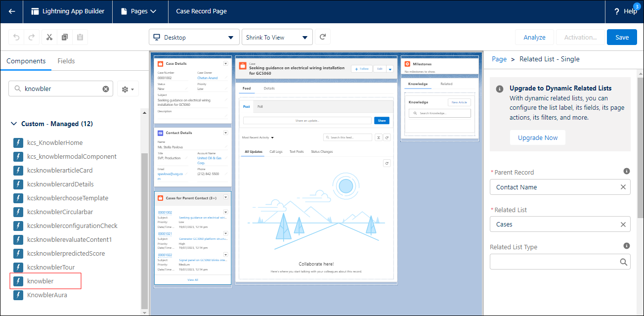The height and width of the screenshot is (316, 644).
Task: Collapse the Custom - Managed section
Action: pos(13,124)
